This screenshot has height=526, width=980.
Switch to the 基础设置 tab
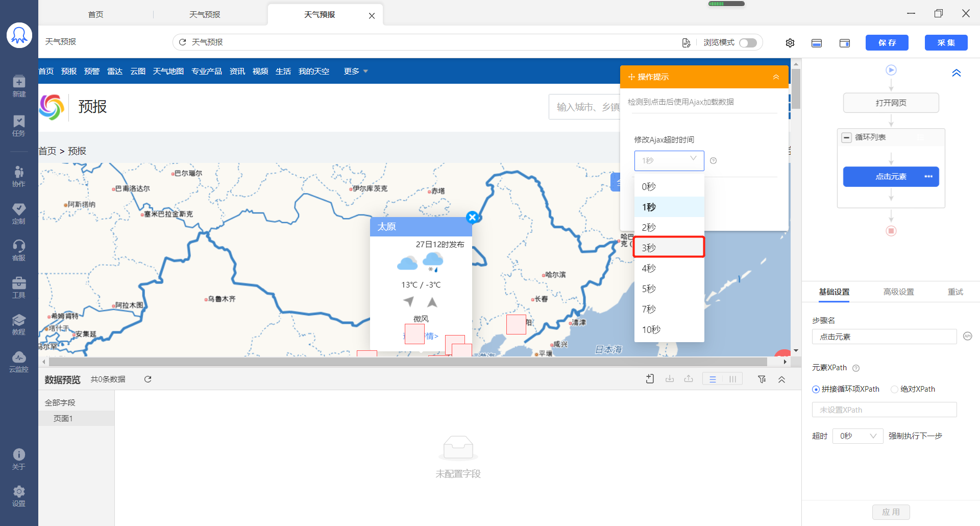[x=834, y=292]
